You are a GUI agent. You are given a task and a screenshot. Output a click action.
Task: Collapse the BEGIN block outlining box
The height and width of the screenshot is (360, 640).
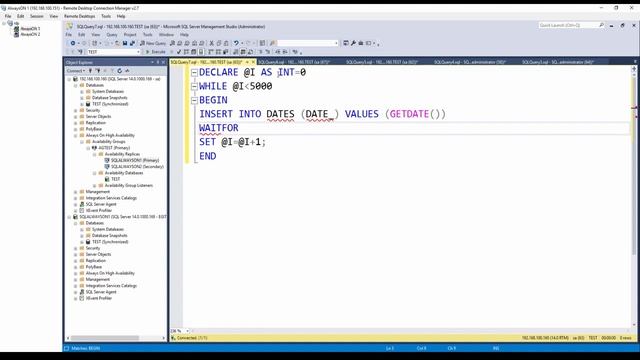coord(194,100)
